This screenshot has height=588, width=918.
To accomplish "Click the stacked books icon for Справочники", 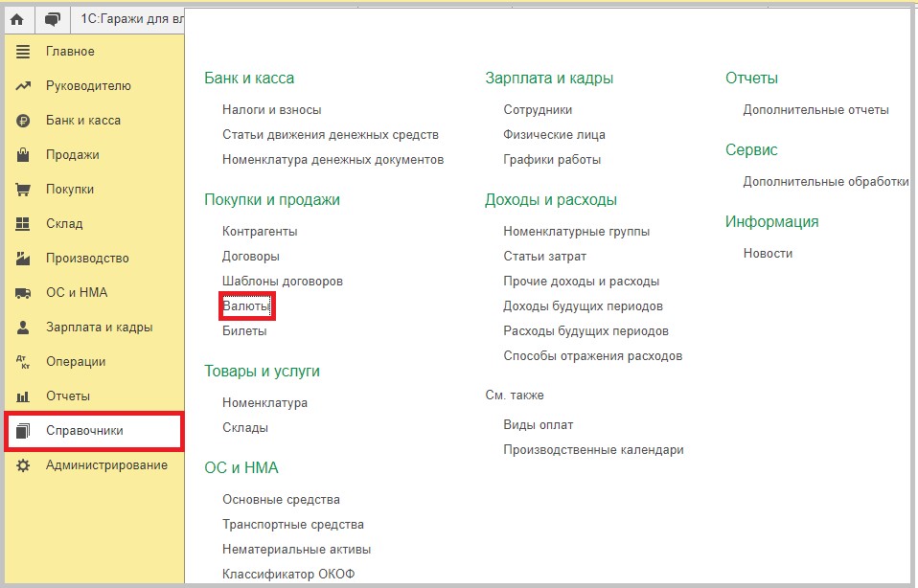I will pos(23,431).
